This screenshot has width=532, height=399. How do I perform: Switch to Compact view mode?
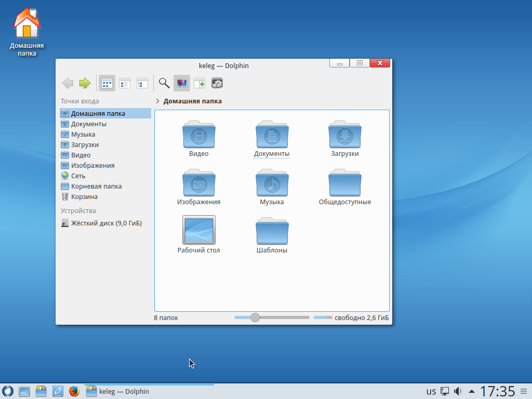pyautogui.click(x=125, y=83)
